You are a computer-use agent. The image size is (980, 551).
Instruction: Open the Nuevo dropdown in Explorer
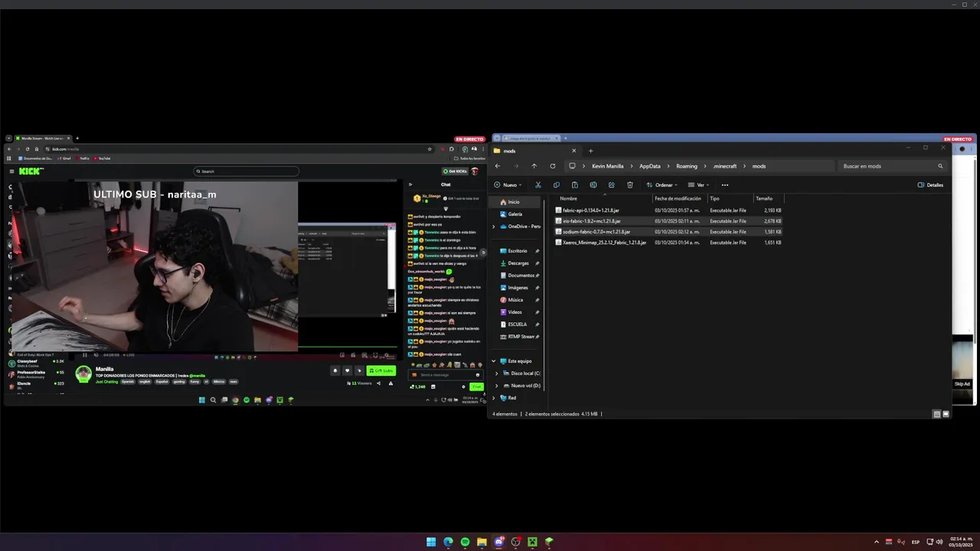(508, 184)
